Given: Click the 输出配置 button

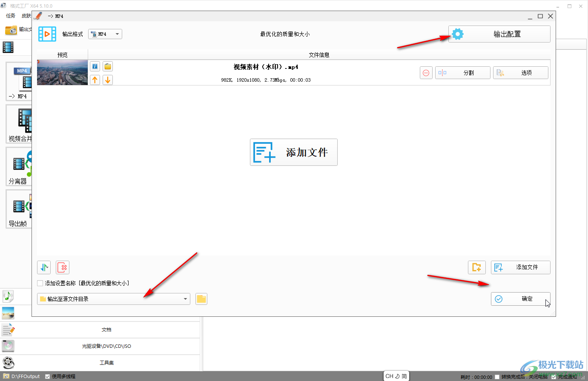Looking at the screenshot, I should (x=499, y=34).
